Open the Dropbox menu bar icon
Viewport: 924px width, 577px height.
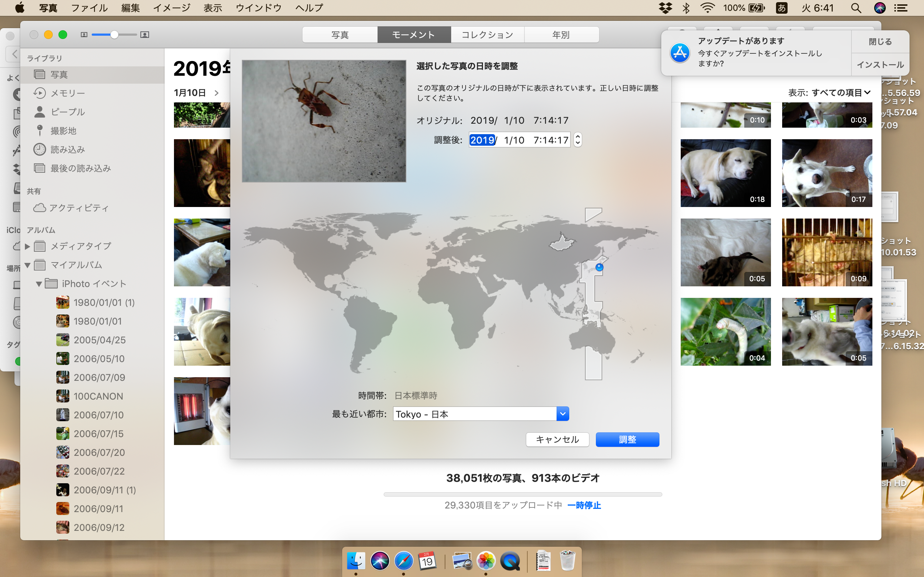(x=666, y=8)
